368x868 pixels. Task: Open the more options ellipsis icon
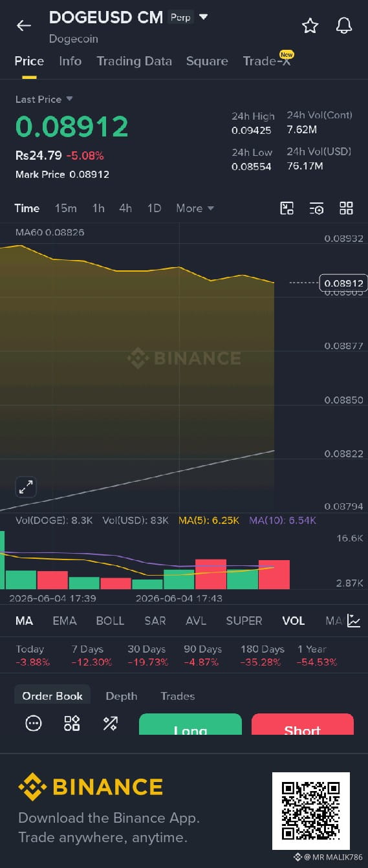tap(34, 723)
